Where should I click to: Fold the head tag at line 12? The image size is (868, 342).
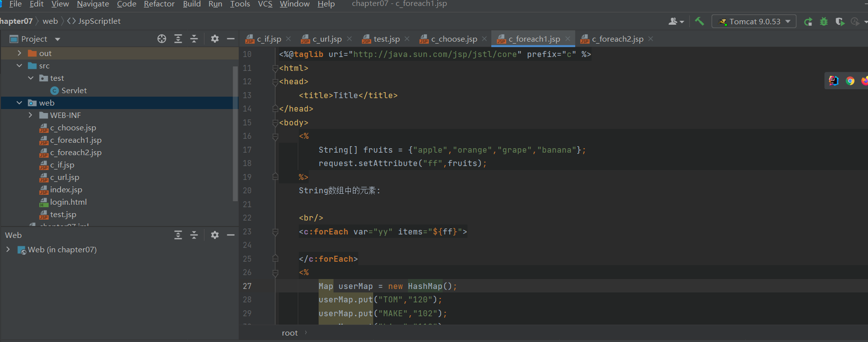(275, 82)
